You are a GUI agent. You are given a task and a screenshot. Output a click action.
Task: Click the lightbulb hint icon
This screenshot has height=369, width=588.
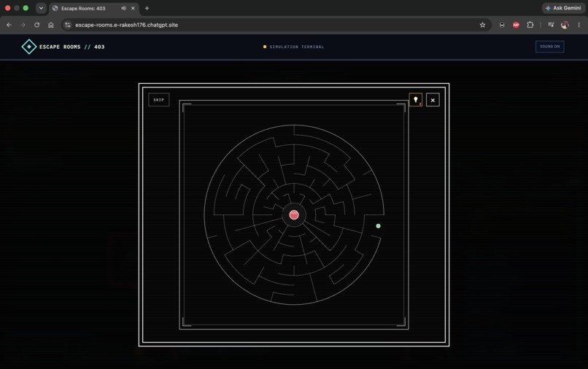tap(416, 100)
